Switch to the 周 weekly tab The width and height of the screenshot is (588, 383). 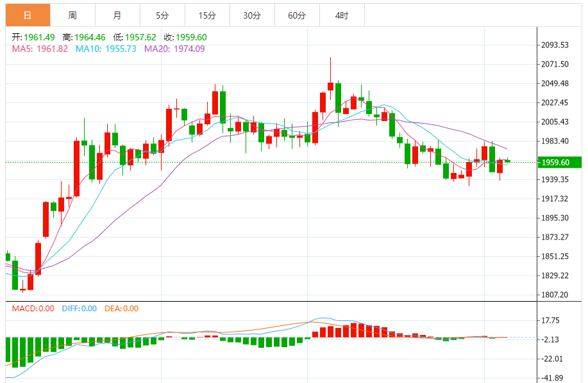[x=72, y=15]
